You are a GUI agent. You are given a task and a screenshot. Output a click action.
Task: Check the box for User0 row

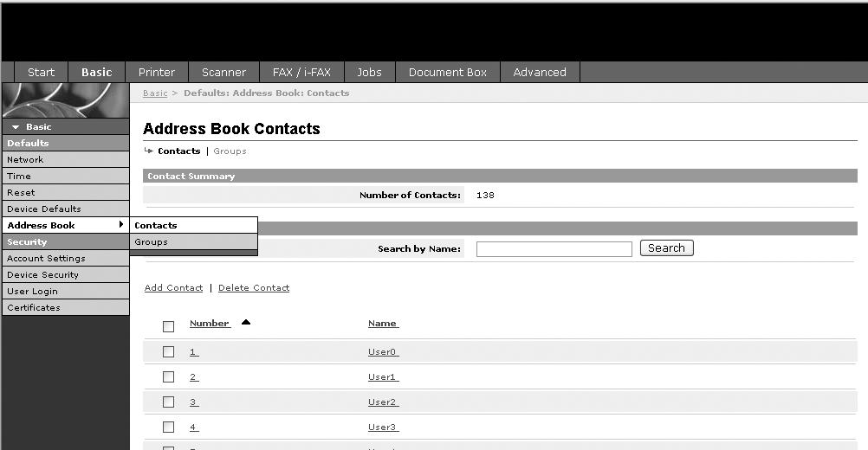[x=168, y=351]
